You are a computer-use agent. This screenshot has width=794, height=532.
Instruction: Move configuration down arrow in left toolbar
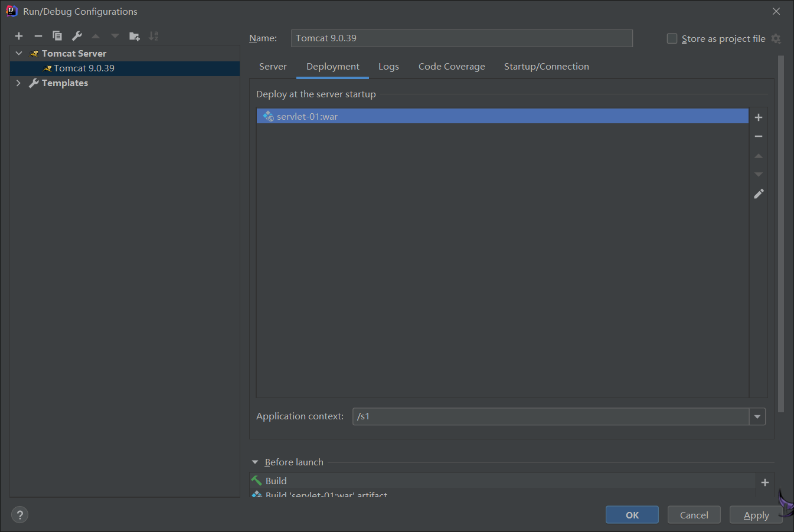tap(115, 36)
